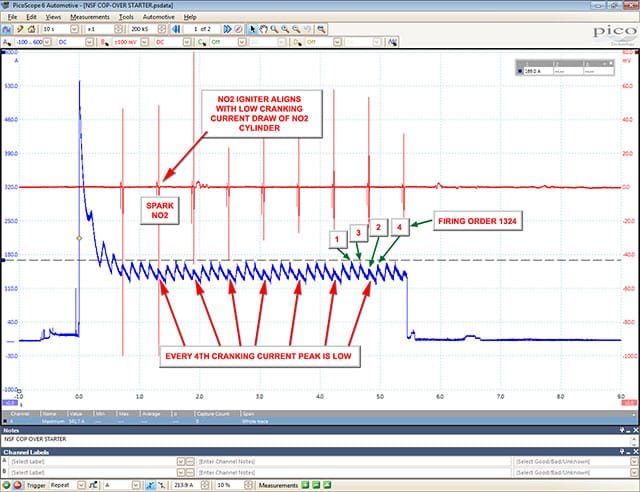The height and width of the screenshot is (492, 640).
Task: Click the auto setup lightning icon
Action: 20,29
